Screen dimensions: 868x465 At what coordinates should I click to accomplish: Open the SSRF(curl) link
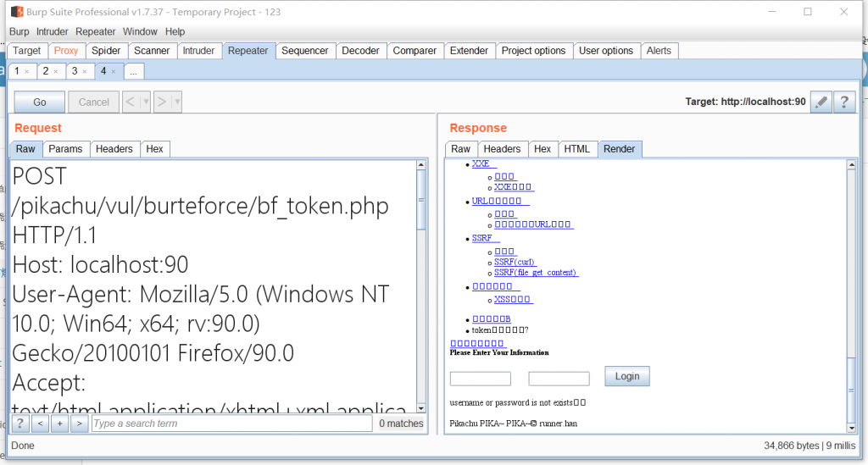(515, 263)
